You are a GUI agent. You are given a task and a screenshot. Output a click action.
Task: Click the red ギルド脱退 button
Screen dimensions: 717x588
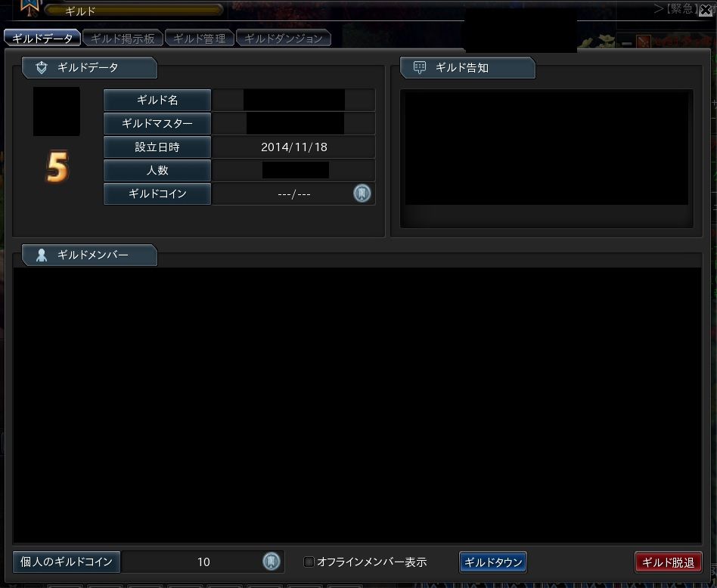tap(669, 562)
